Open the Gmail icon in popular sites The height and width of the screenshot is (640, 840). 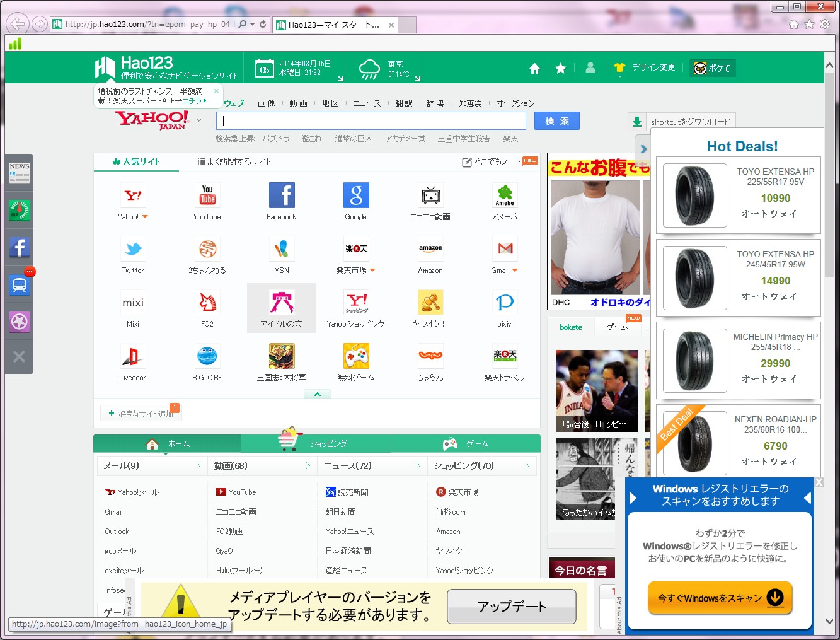point(505,249)
